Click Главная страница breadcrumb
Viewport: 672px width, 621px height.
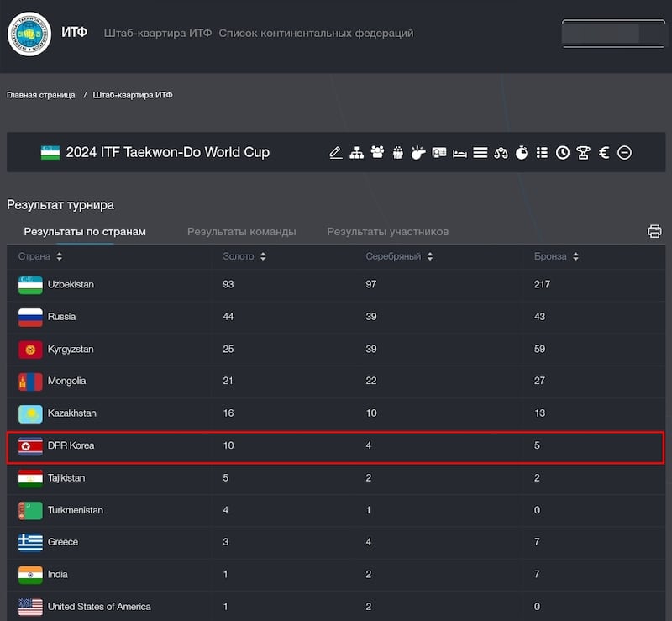[40, 95]
